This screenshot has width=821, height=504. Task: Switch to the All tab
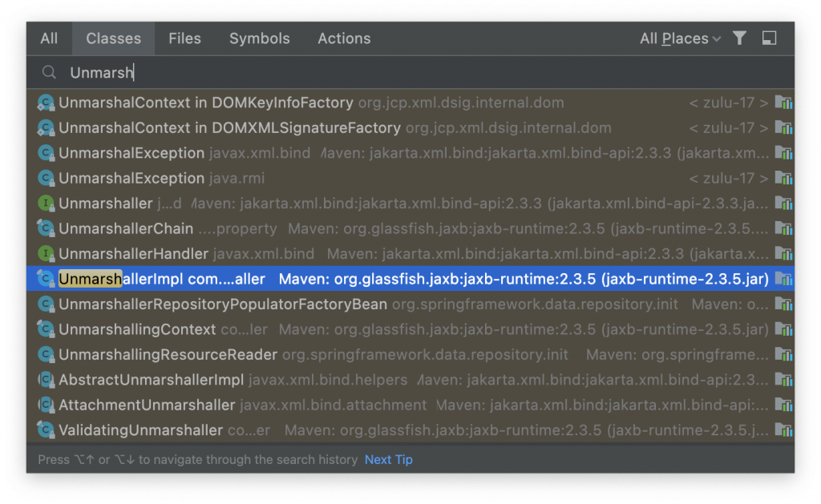(x=49, y=38)
